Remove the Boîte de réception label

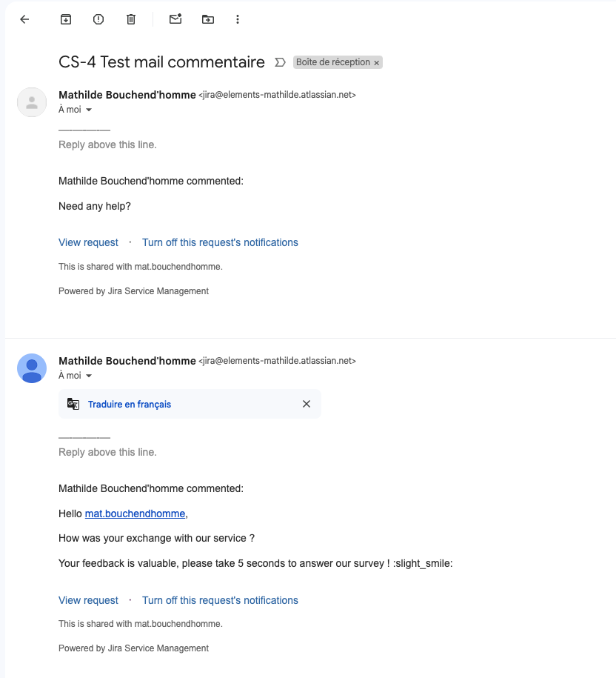tap(376, 63)
